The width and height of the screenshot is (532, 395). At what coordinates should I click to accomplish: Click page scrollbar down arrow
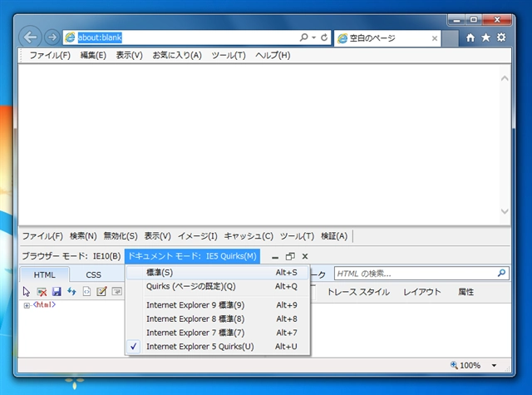[505, 211]
